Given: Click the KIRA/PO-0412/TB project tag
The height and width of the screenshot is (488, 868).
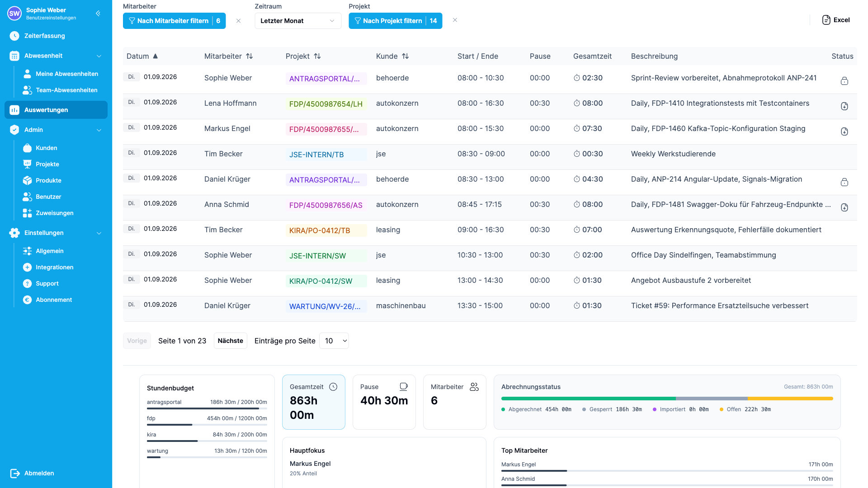Looking at the screenshot, I should coord(326,230).
